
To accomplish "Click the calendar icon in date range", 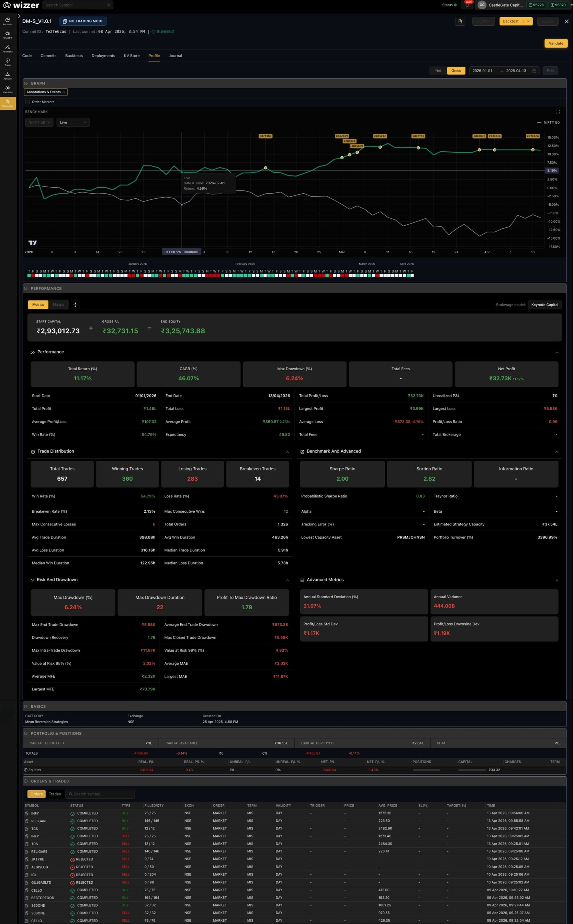I will point(534,71).
